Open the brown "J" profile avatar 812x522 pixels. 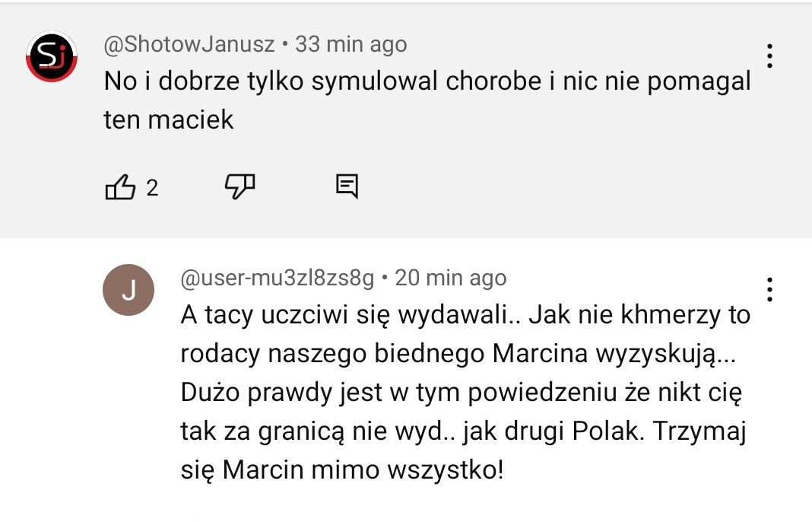128,290
